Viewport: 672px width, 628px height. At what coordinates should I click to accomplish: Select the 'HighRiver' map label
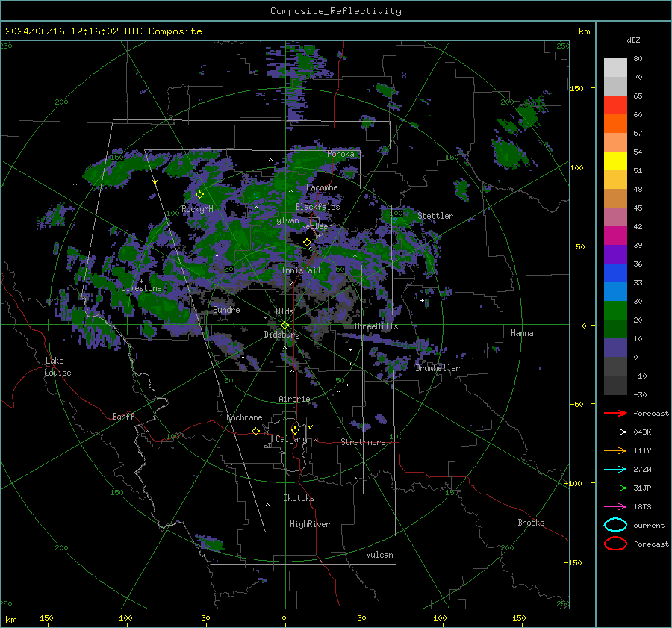point(310,524)
